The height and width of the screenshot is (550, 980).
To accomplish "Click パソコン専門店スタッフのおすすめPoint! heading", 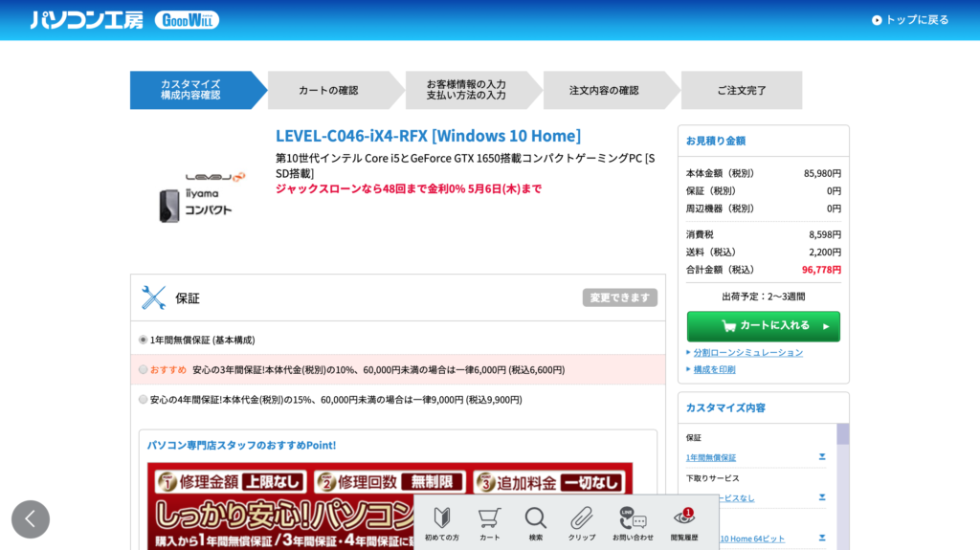I will 241,445.
